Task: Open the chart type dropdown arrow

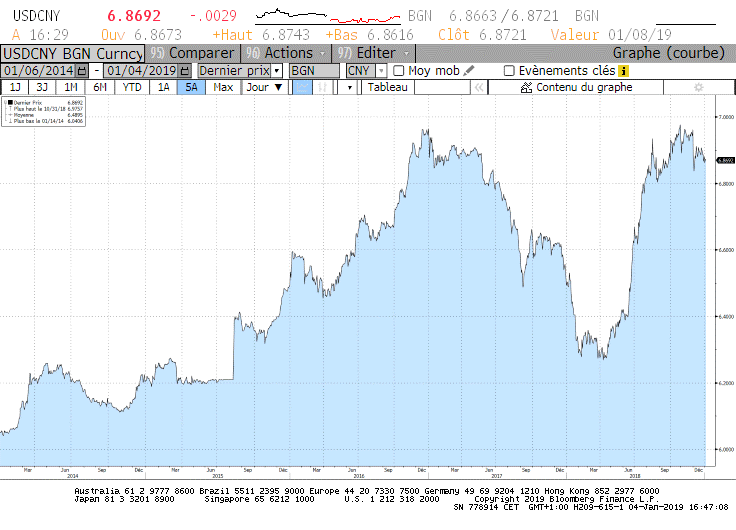Action: pos(349,87)
